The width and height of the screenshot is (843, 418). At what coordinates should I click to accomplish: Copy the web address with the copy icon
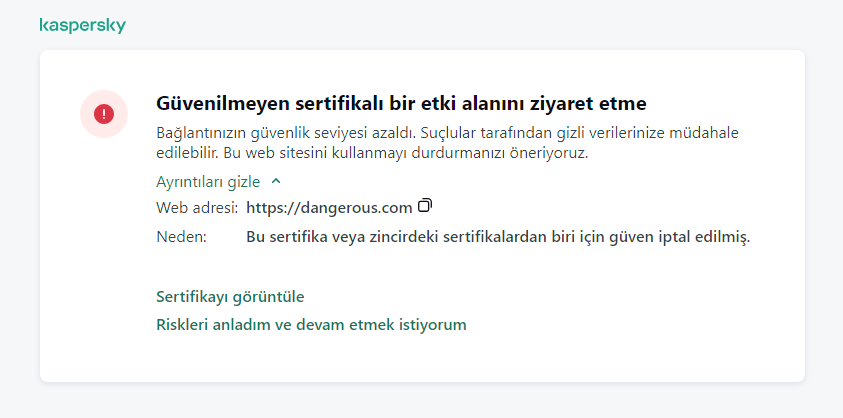(x=425, y=206)
